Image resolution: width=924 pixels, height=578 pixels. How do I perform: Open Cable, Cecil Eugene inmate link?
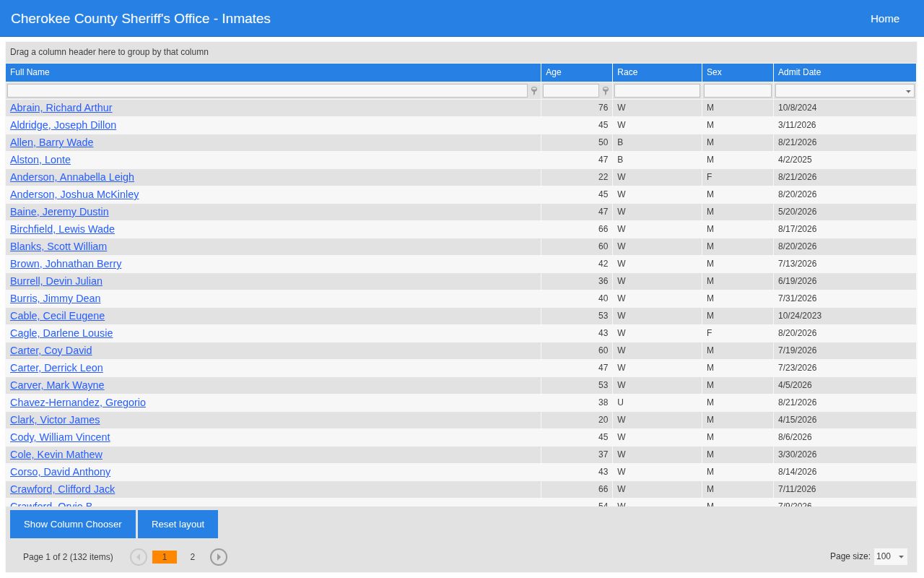58,316
